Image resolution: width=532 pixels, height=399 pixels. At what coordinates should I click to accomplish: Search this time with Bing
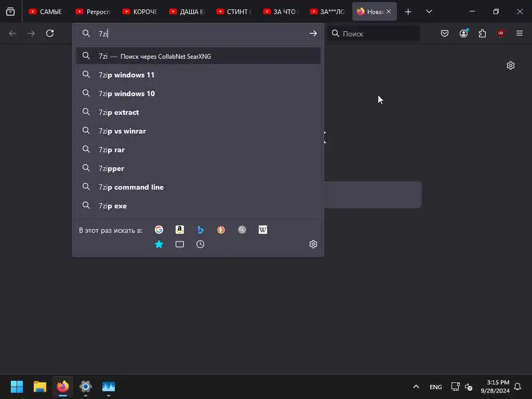tap(200, 230)
